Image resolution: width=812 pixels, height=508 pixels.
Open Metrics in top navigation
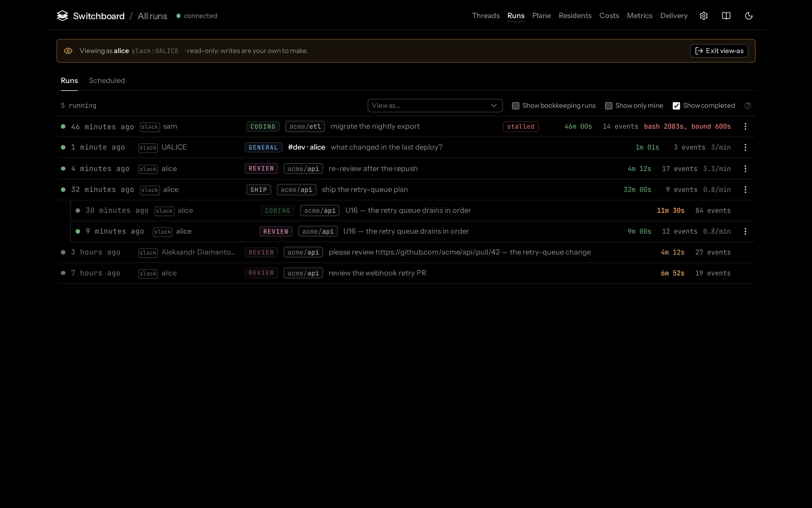tap(639, 16)
